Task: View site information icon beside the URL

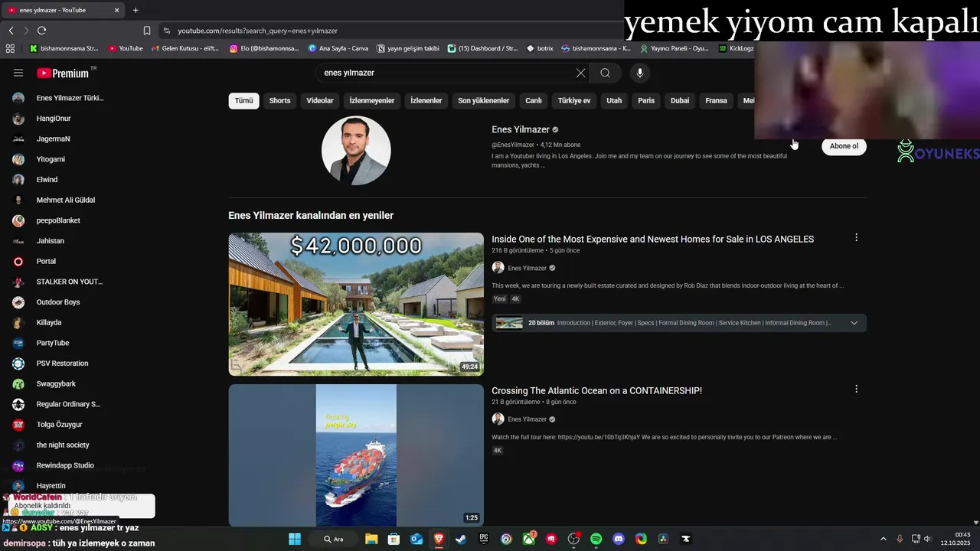Action: tap(167, 31)
